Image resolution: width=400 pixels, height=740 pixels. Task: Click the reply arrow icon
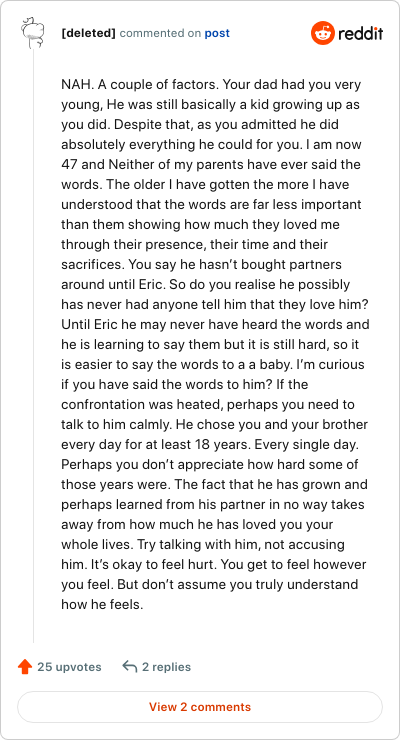click(129, 666)
